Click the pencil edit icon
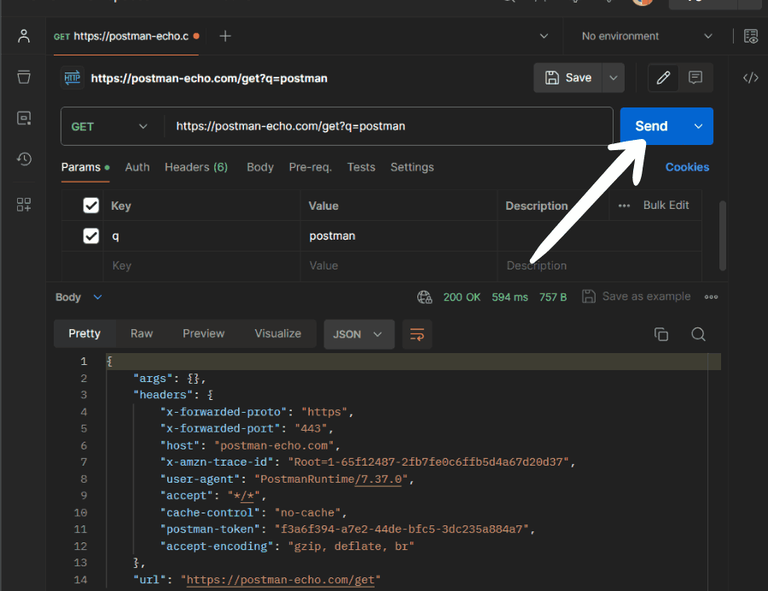Screen dimensions: 768x591 (663, 78)
